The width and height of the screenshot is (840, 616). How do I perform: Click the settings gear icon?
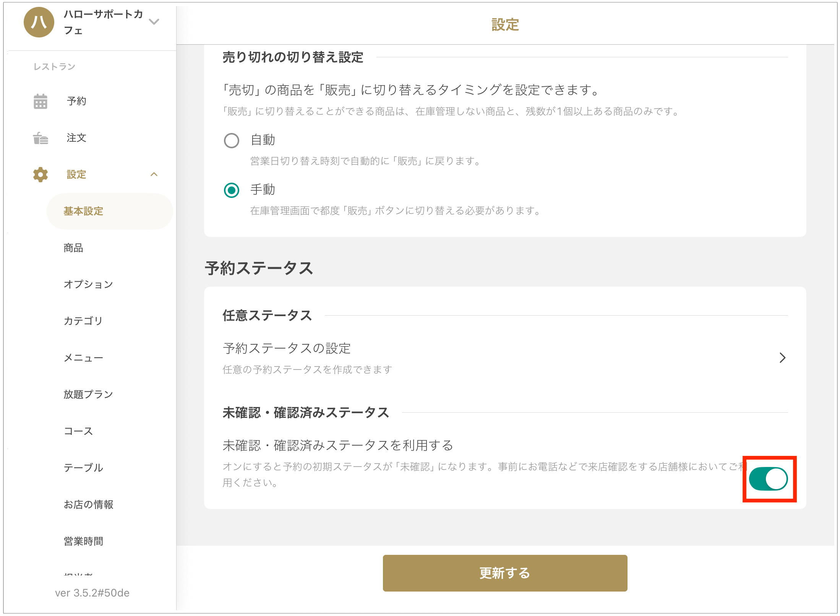[x=41, y=175]
